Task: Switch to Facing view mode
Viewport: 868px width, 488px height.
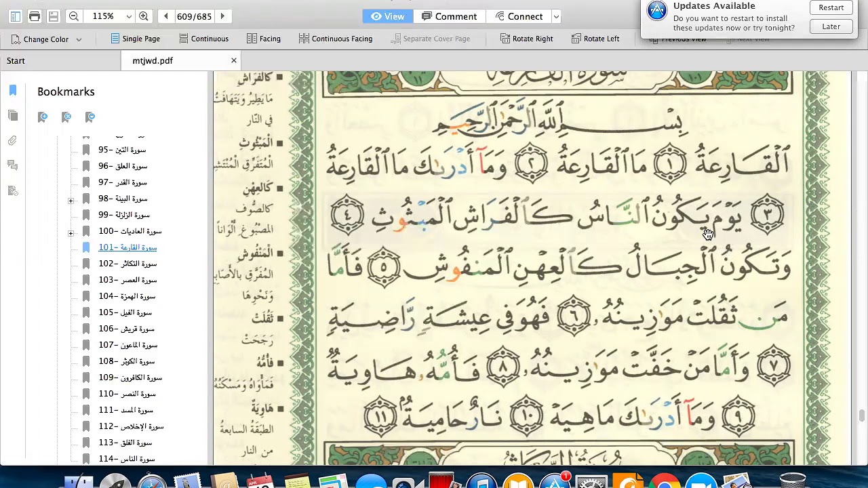Action: 264,39
